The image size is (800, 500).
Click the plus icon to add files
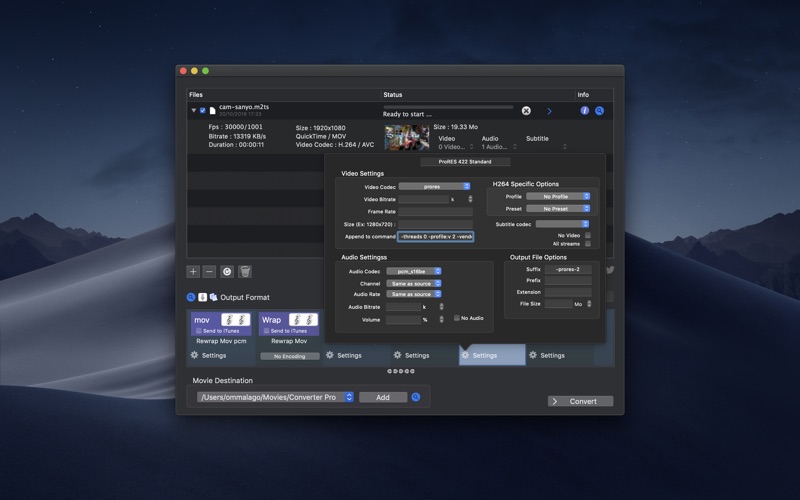(193, 272)
